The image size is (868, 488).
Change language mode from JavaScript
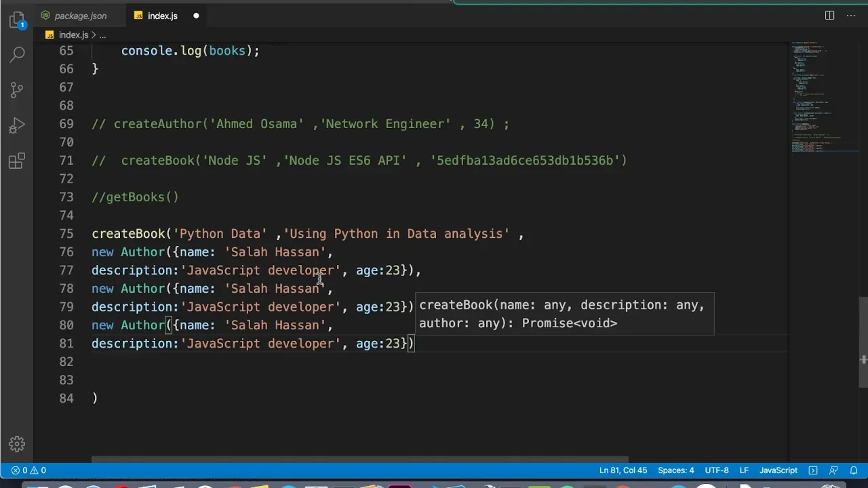pyautogui.click(x=778, y=470)
